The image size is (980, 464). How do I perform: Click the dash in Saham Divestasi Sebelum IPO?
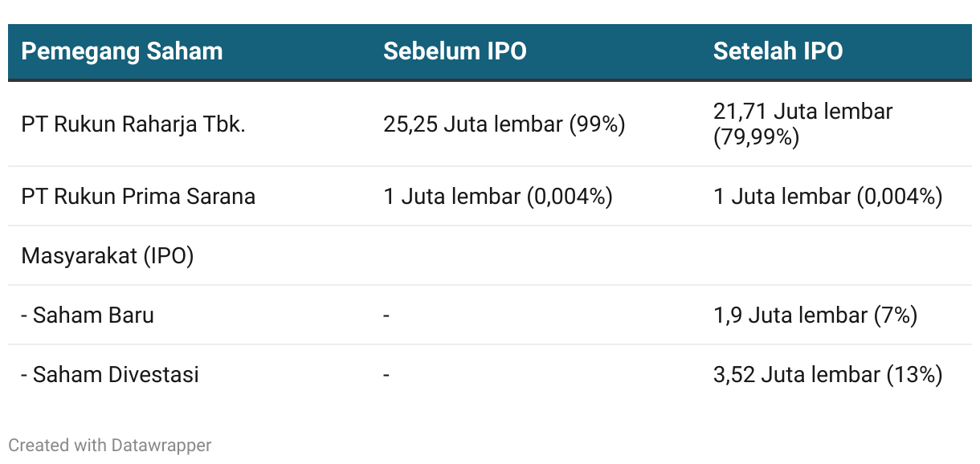[386, 375]
